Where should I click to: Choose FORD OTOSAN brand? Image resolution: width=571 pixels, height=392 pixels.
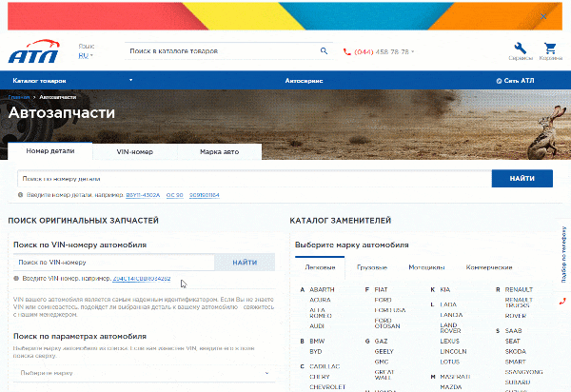tap(387, 323)
